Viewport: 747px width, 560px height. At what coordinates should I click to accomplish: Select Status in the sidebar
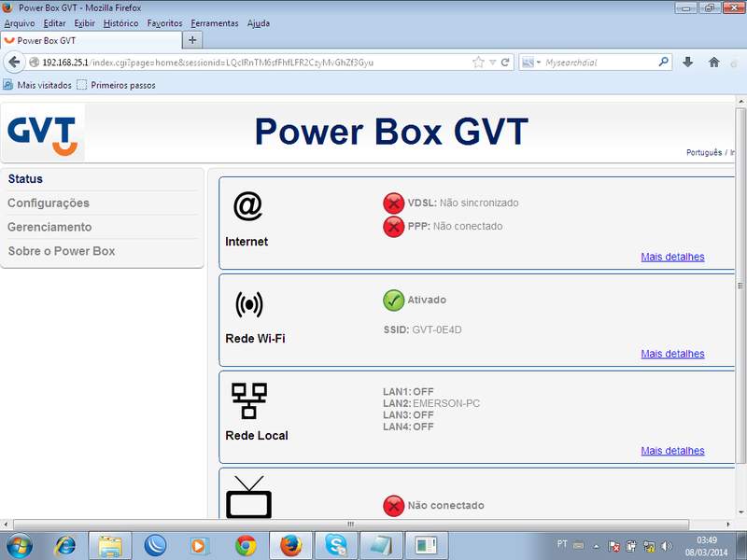tap(25, 179)
